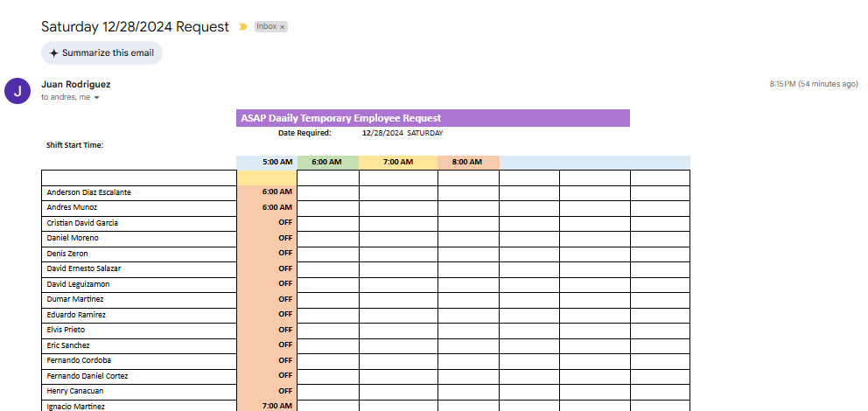Click the email subject Saturday 12/28/2024 Request
Screen dimensions: 868x411
coord(135,27)
